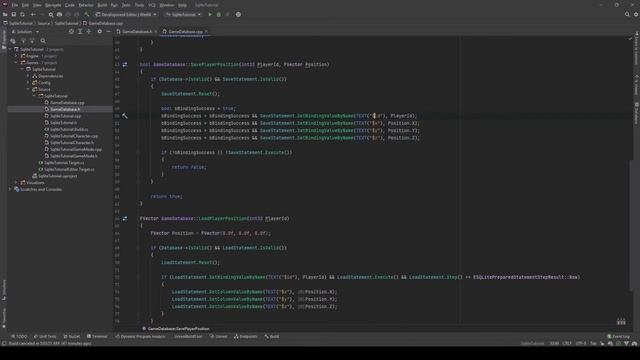Collapse the Games node in solution tree

(16, 63)
